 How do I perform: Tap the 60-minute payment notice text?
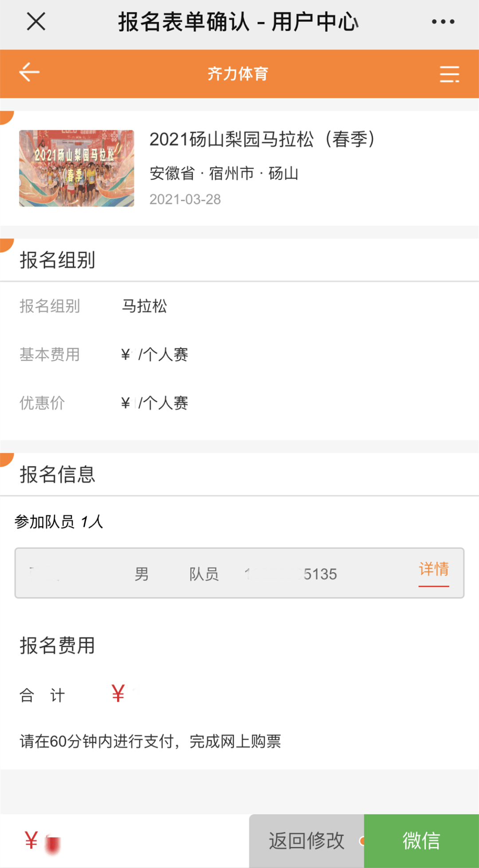click(150, 741)
